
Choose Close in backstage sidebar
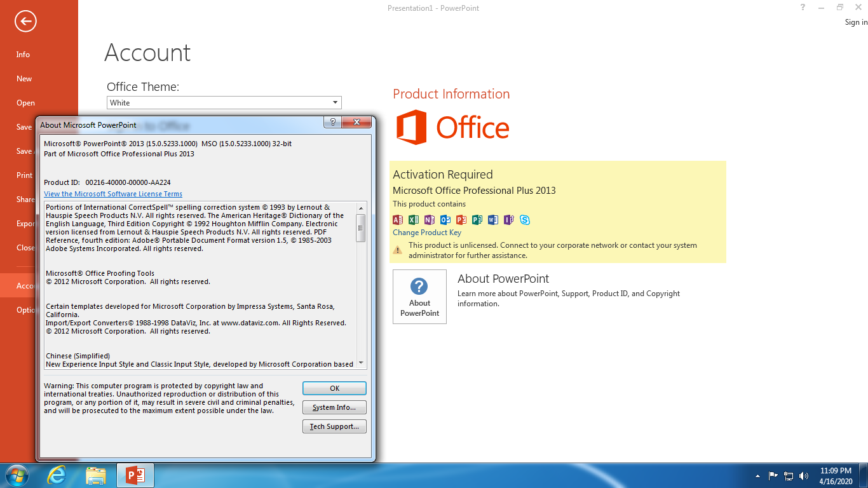tap(25, 248)
